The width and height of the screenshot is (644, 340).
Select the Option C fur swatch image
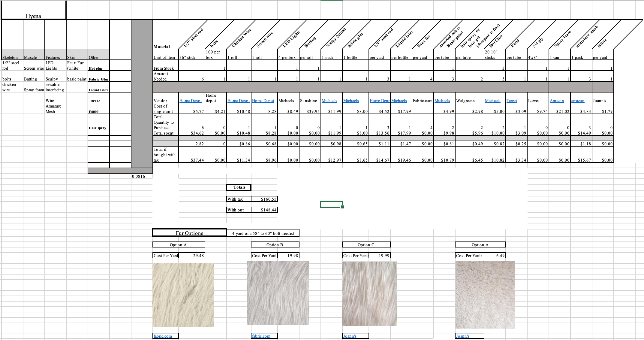click(369, 294)
